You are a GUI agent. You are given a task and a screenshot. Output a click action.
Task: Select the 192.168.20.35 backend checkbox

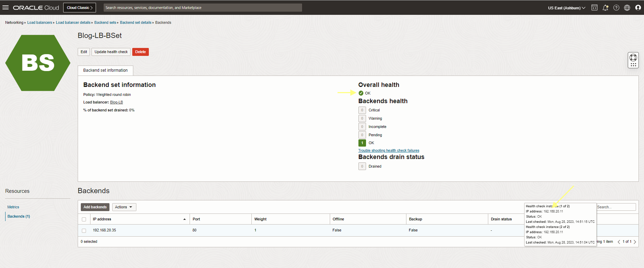pyautogui.click(x=84, y=230)
